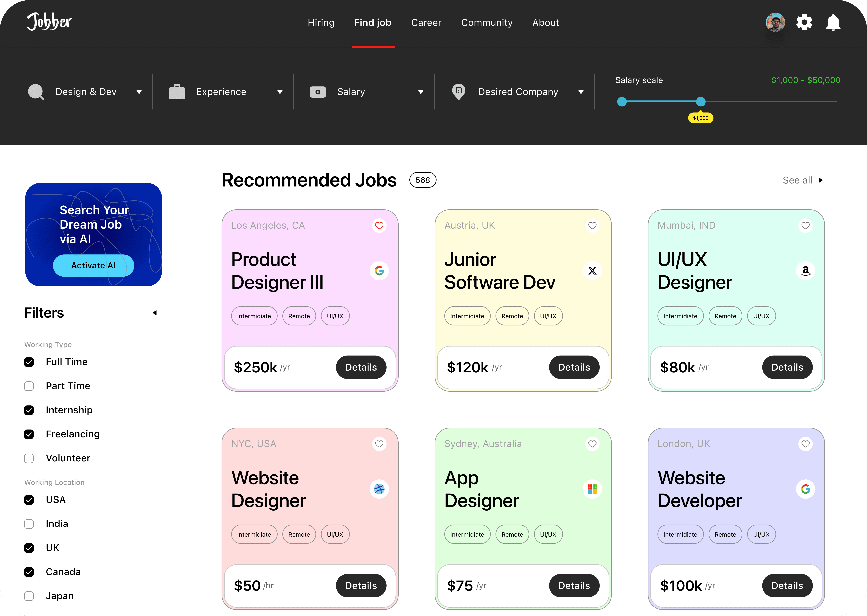Open the Desired Company dropdown
Screen dimensions: 867x616
[518, 92]
